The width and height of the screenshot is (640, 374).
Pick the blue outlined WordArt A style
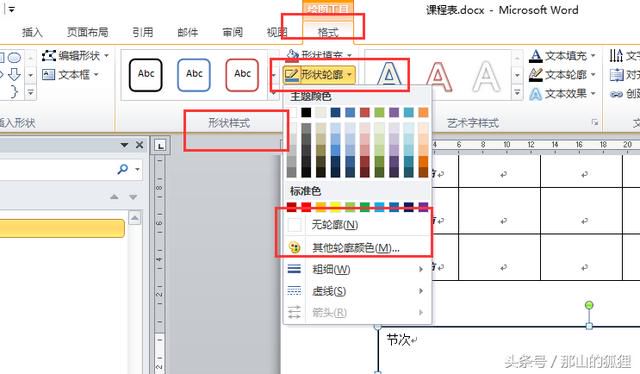[389, 76]
